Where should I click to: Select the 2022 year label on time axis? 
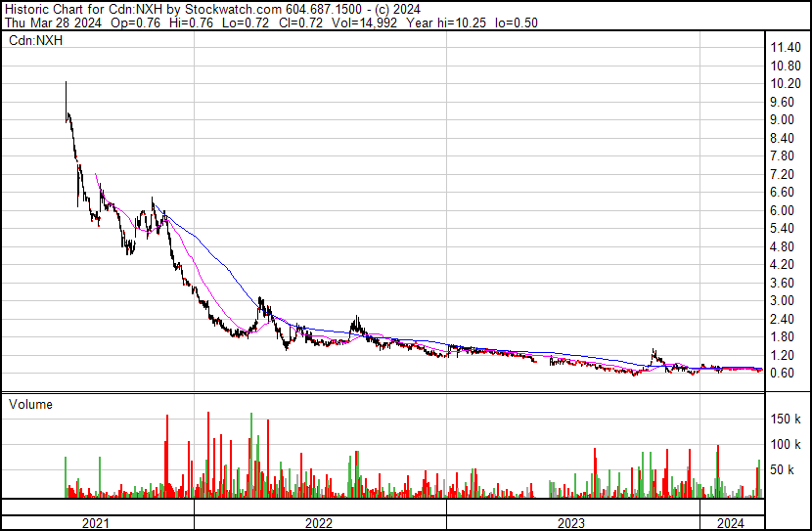(319, 523)
